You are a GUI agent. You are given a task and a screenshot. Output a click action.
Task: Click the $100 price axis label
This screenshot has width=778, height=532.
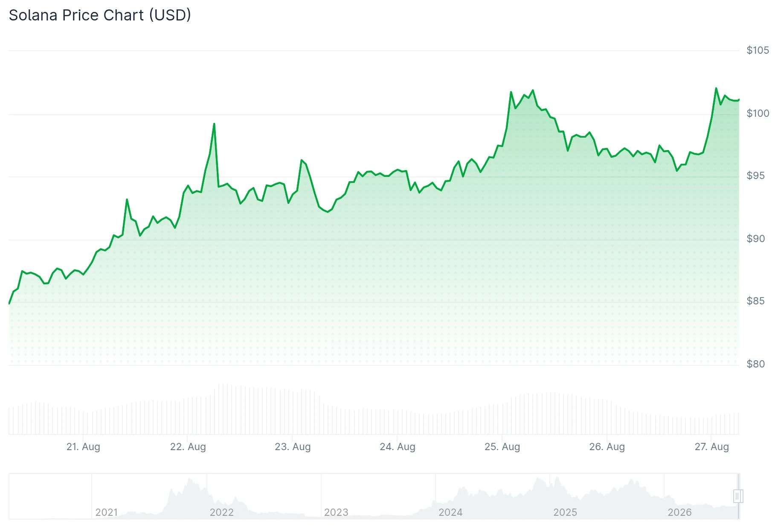(x=758, y=113)
